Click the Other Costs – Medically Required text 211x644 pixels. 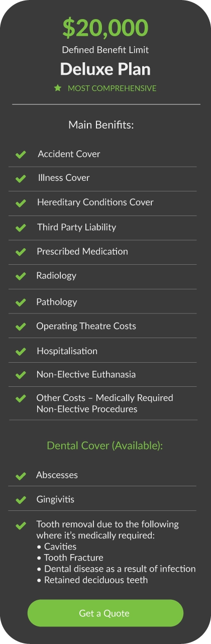(x=104, y=398)
